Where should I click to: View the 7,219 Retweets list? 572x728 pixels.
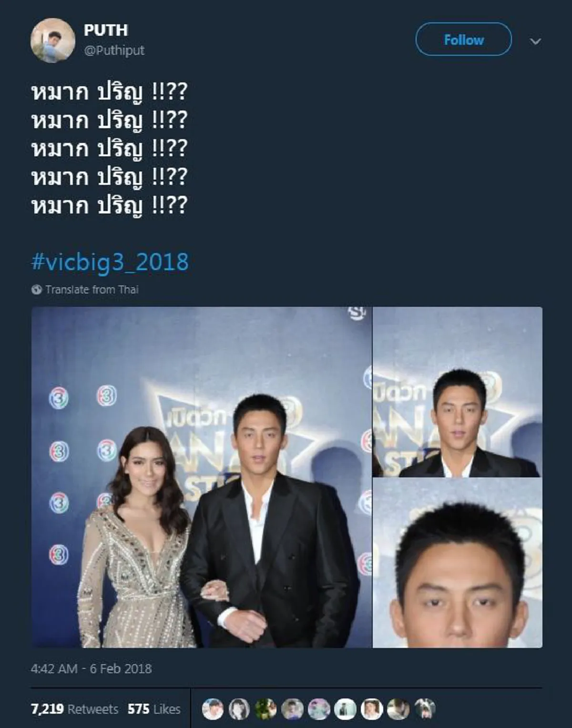[x=74, y=709]
